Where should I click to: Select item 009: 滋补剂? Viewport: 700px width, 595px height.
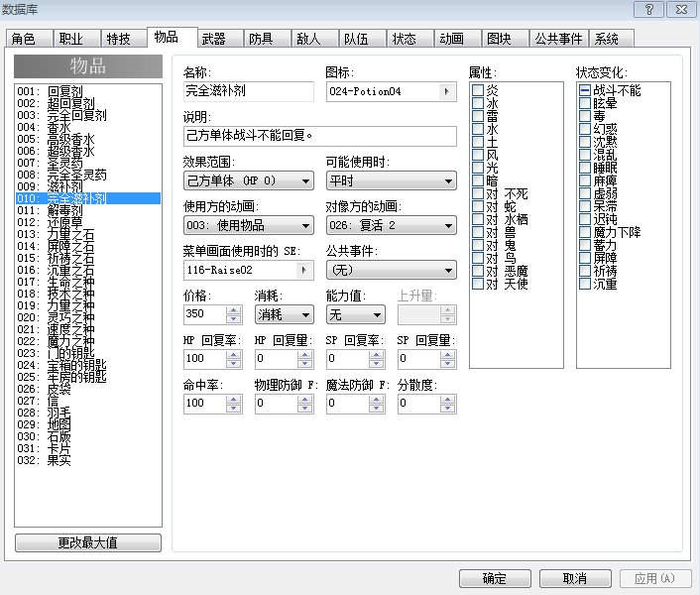tap(88, 186)
